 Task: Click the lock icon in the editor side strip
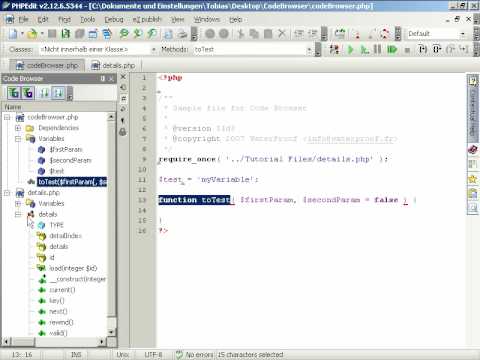click(x=123, y=132)
